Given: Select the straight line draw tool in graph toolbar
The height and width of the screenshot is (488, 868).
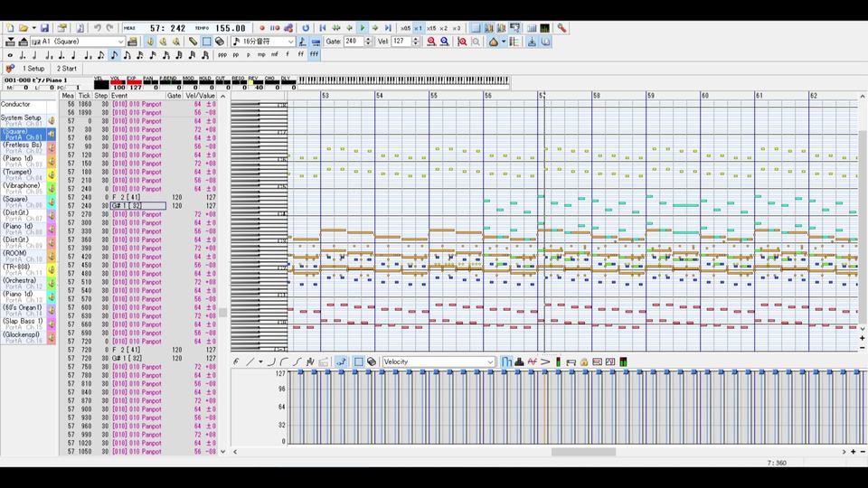Looking at the screenshot, I should 250,361.
